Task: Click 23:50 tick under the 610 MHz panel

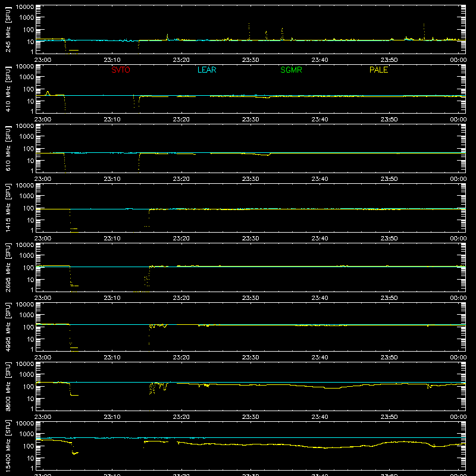Action: point(389,179)
